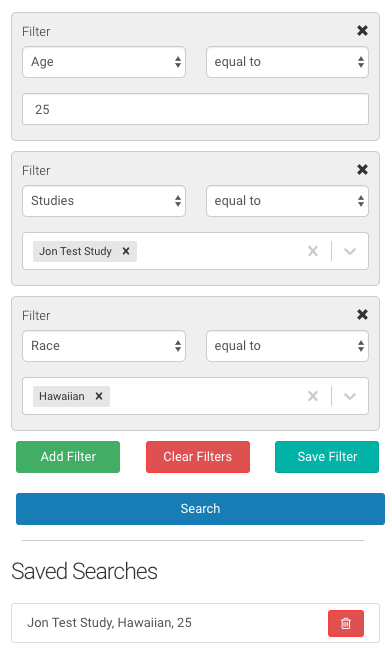Viewport: 390px width, 656px height.
Task: Remove the Age filter with X icon
Action: tap(362, 31)
